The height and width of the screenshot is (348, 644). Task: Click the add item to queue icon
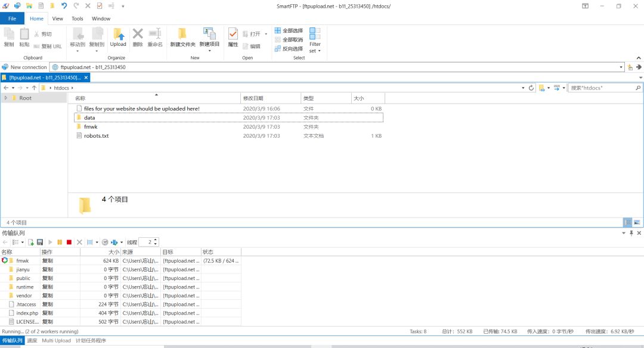click(30, 242)
